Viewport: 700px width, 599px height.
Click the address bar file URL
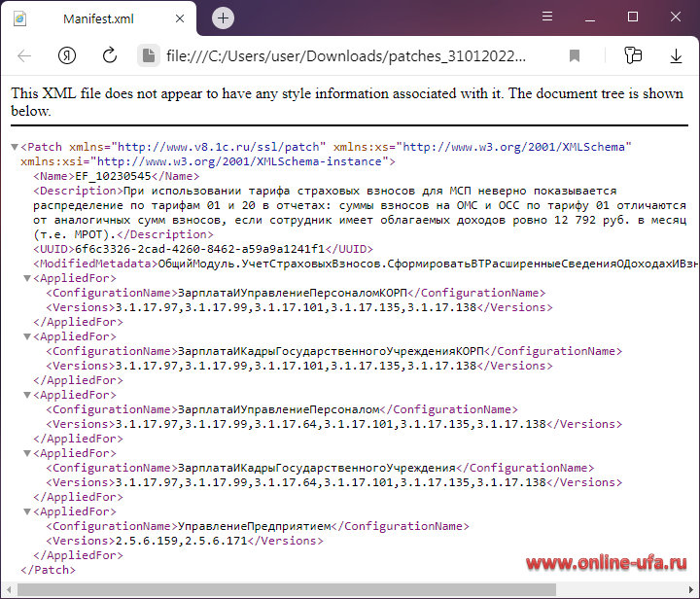[x=350, y=56]
